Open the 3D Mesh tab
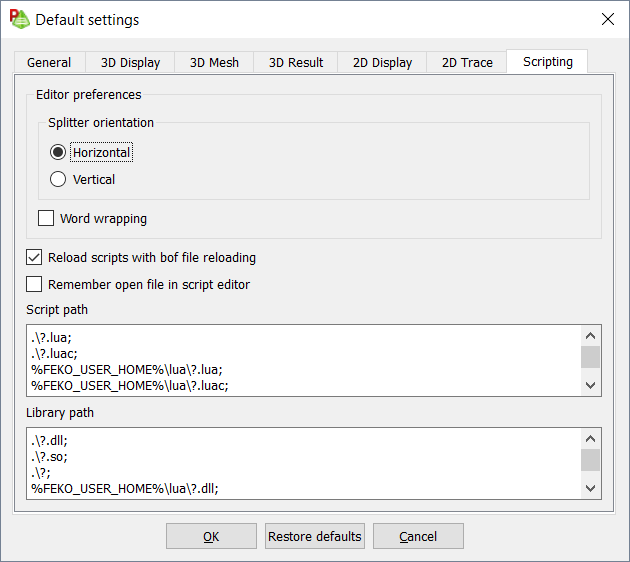630x562 pixels. 214,62
